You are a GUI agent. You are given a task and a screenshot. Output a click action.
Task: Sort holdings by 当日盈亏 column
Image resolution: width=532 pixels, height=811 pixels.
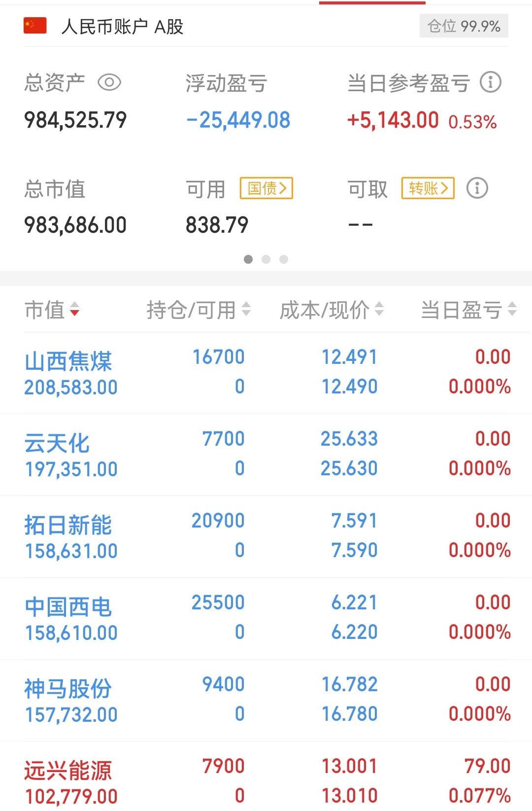(x=468, y=310)
